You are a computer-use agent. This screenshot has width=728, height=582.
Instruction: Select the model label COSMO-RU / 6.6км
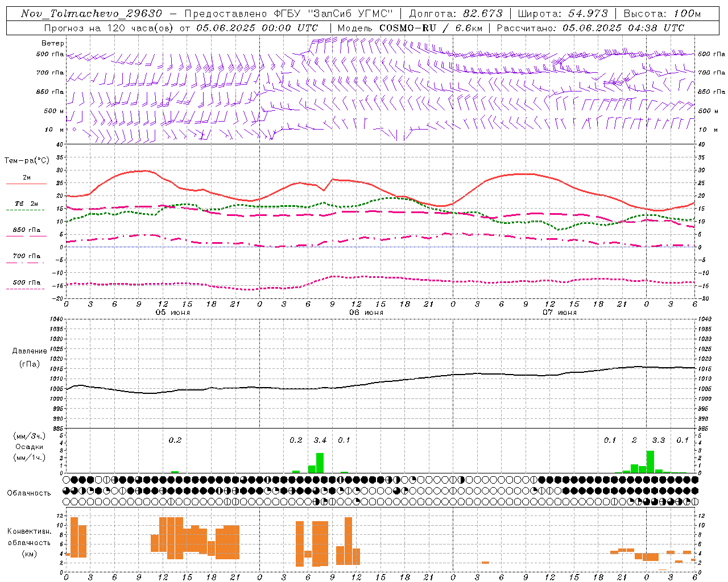(431, 28)
